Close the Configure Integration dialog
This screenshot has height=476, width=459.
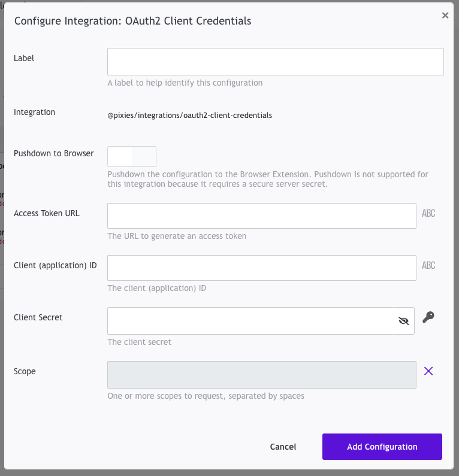tap(445, 16)
